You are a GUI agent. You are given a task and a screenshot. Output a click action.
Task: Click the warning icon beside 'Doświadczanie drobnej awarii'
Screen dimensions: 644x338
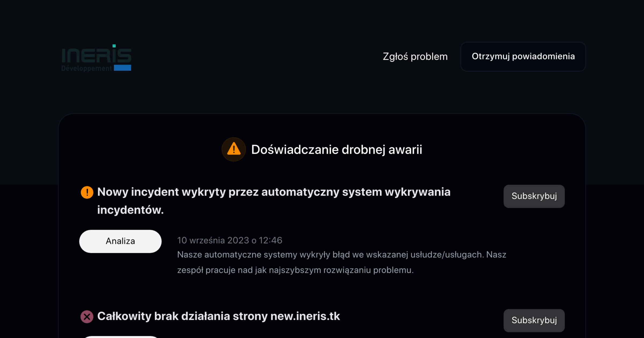coord(233,149)
